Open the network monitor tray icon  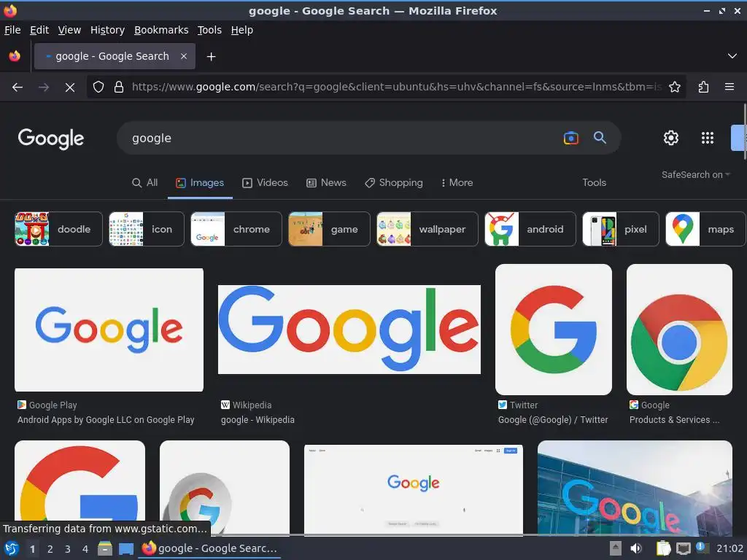[683, 549]
